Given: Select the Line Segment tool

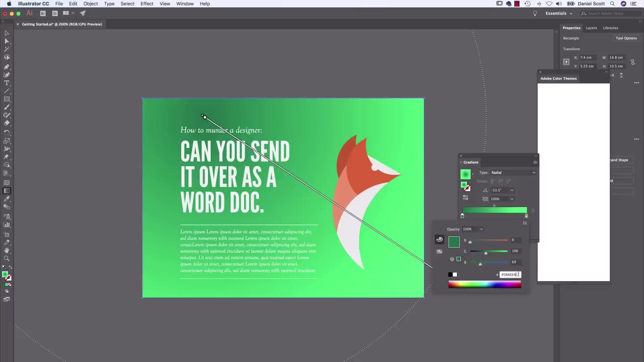Looking at the screenshot, I should click(x=7, y=91).
